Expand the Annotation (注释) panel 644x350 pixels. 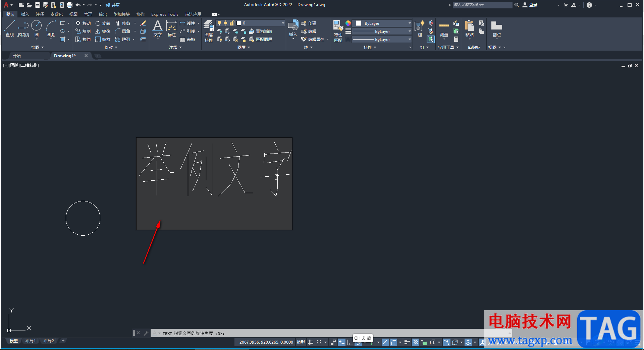coord(175,47)
